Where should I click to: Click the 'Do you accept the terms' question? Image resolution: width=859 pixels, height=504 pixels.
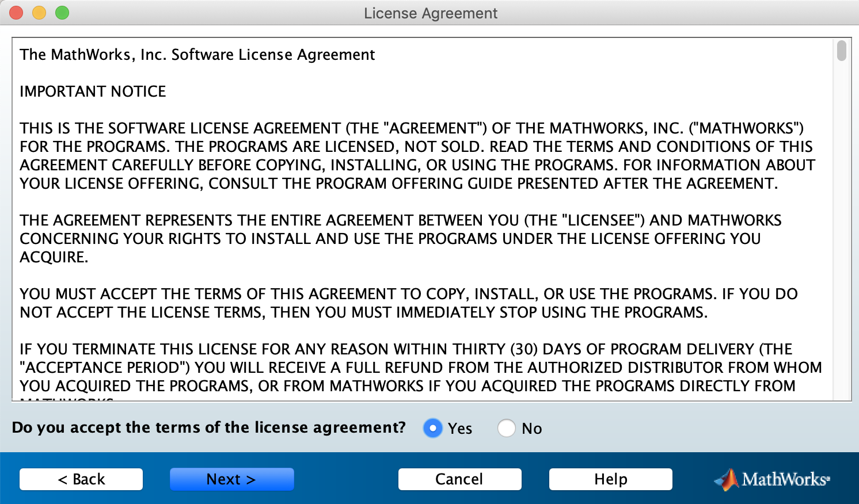[x=209, y=427]
